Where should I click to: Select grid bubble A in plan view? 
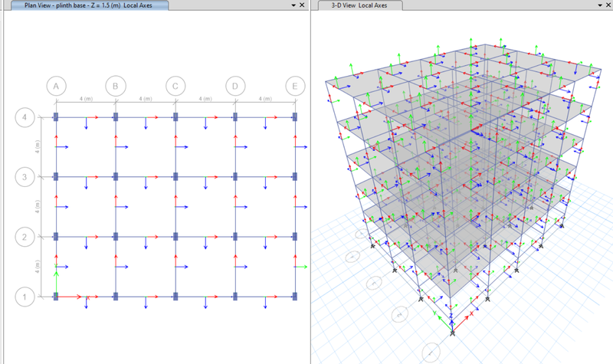tap(56, 86)
